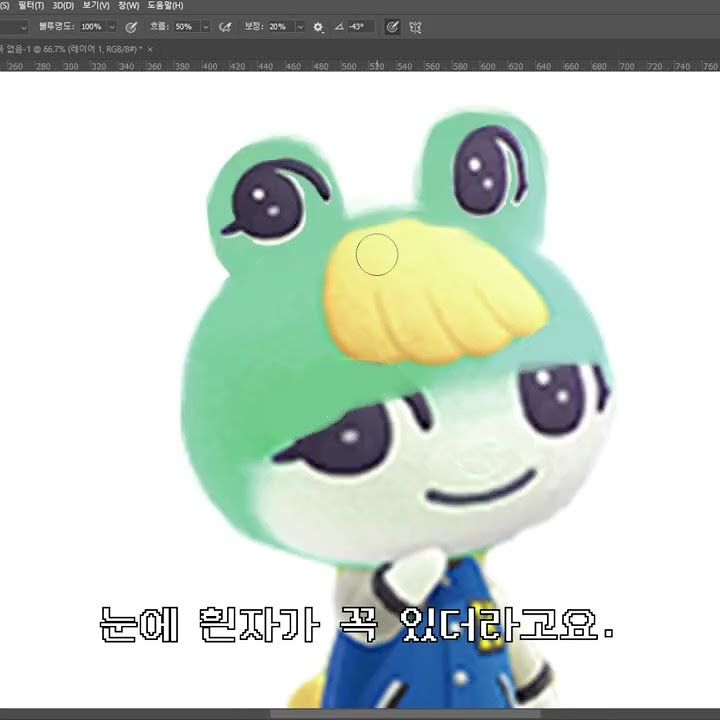Viewport: 720px width, 720px height.
Task: Click the horizontal scrollbar at bottom
Action: (405, 714)
